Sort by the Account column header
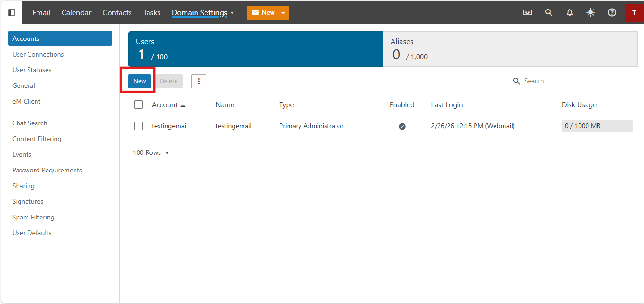 point(165,105)
